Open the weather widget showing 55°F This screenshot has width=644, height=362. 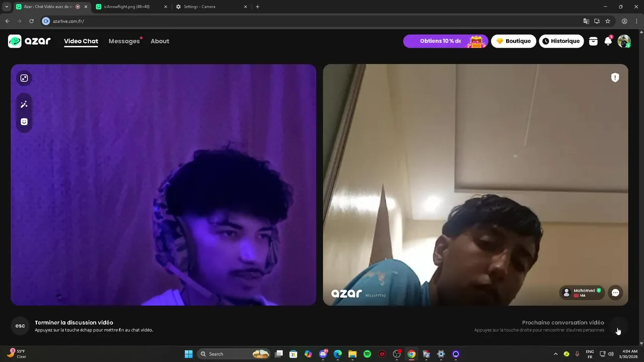click(x=17, y=354)
